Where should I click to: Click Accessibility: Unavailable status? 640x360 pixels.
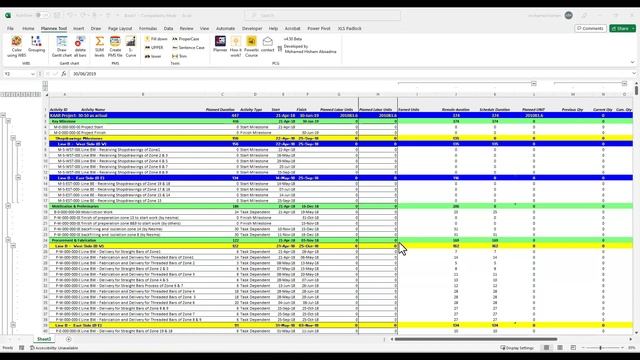click(x=53, y=348)
